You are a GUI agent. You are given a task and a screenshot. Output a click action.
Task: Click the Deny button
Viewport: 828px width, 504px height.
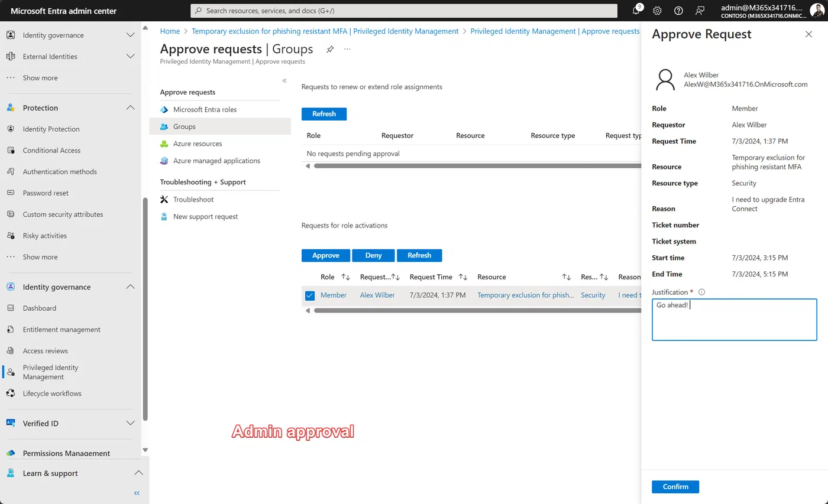click(373, 255)
